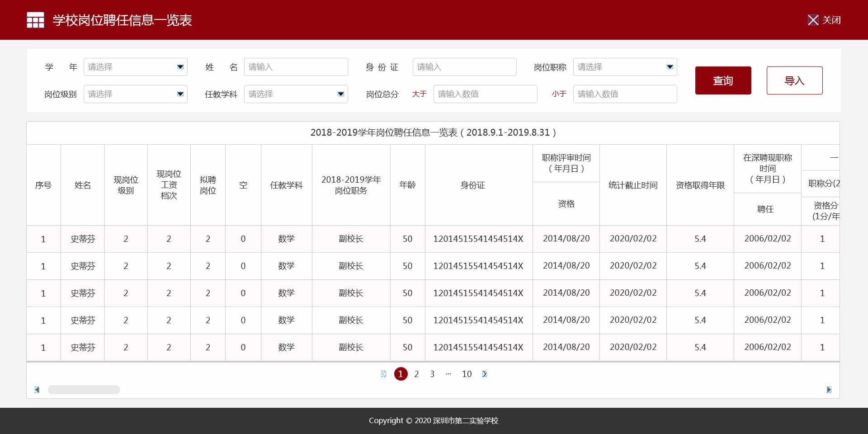Click the 大于 value input field
This screenshot has height=434, width=868.
point(485,94)
